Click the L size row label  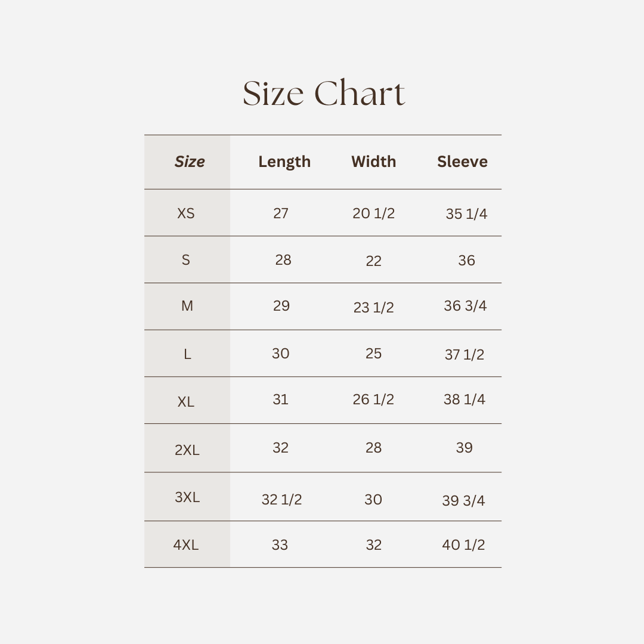(187, 354)
